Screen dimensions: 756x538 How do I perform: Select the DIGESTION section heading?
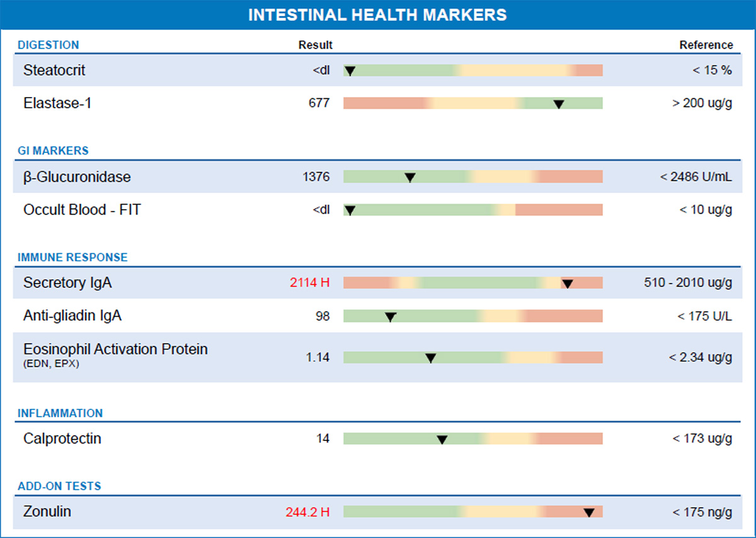49,45
